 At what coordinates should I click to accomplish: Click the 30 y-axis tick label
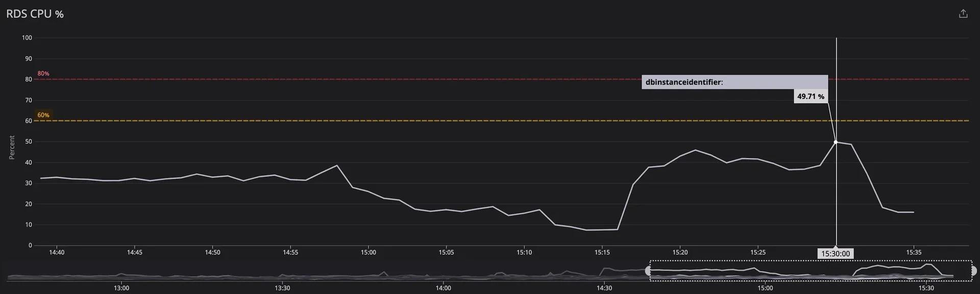pyautogui.click(x=29, y=183)
